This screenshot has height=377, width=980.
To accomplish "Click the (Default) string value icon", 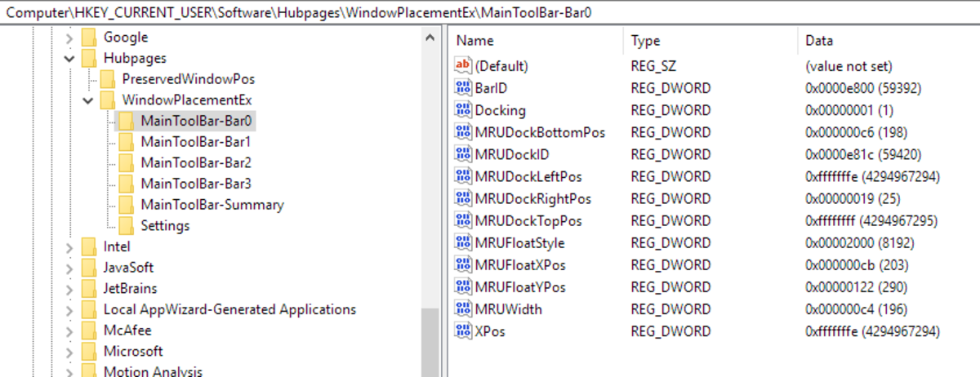I will pos(463,66).
